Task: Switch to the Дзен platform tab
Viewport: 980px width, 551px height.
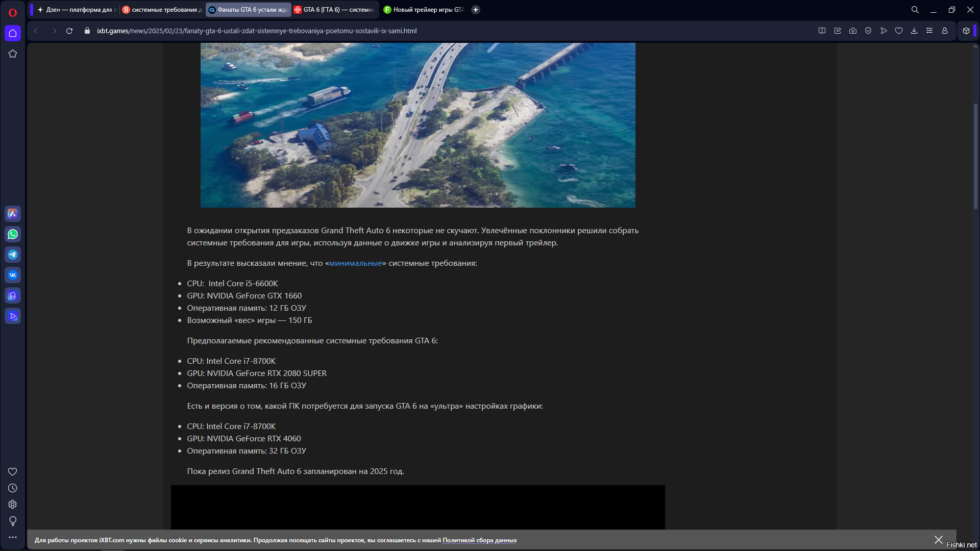Action: tap(77, 10)
